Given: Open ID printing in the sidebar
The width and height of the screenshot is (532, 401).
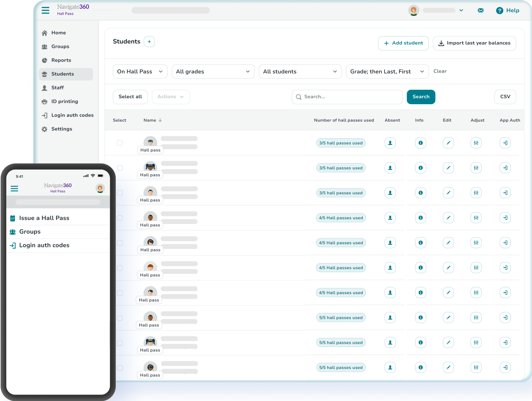Looking at the screenshot, I should click(64, 102).
